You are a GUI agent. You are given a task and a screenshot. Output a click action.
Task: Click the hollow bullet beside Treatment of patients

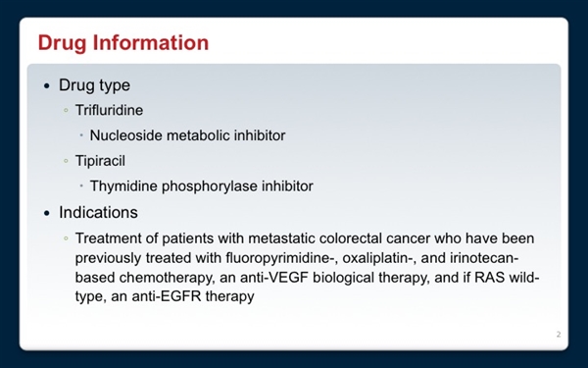66,238
